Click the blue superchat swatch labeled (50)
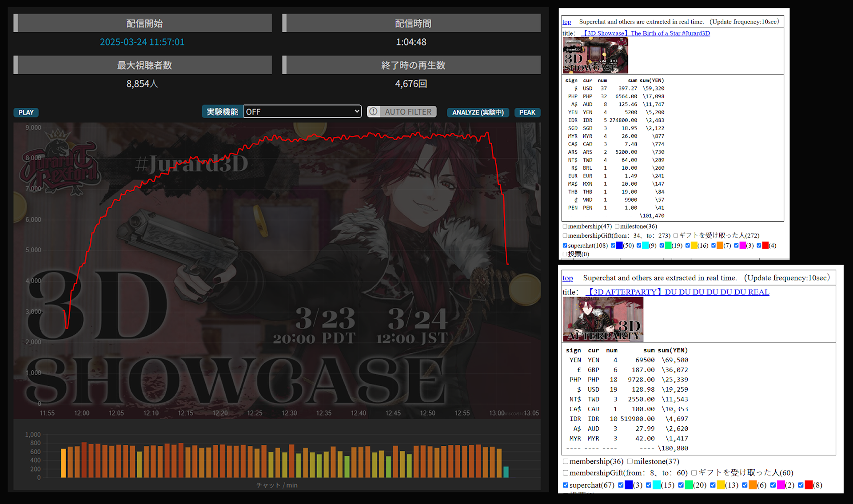Screen dimensions: 853x504 [619, 246]
